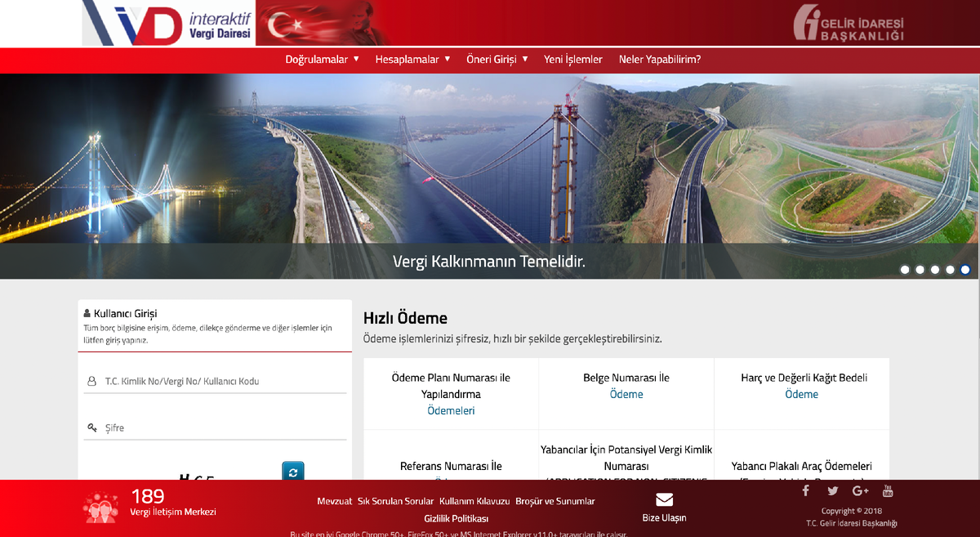Image resolution: width=980 pixels, height=537 pixels.
Task: Click the Bize Ulaşın envelope icon
Action: [664, 499]
